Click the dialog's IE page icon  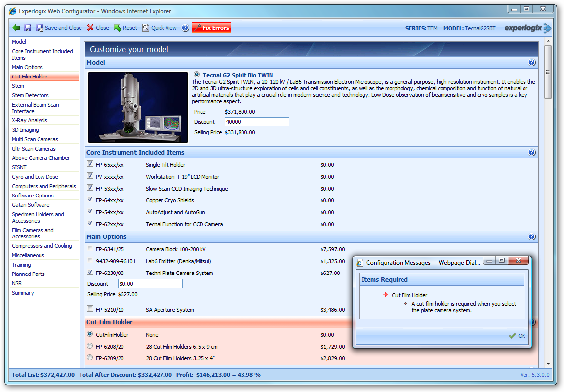(x=360, y=263)
